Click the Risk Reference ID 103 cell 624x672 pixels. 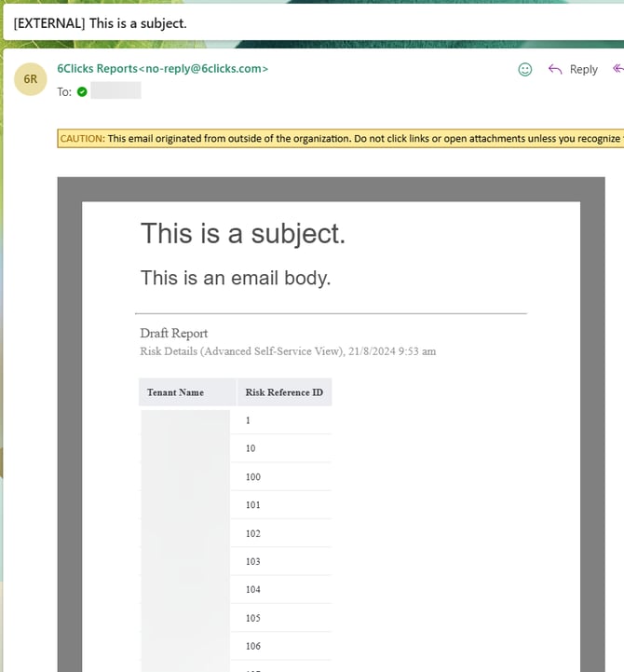253,562
